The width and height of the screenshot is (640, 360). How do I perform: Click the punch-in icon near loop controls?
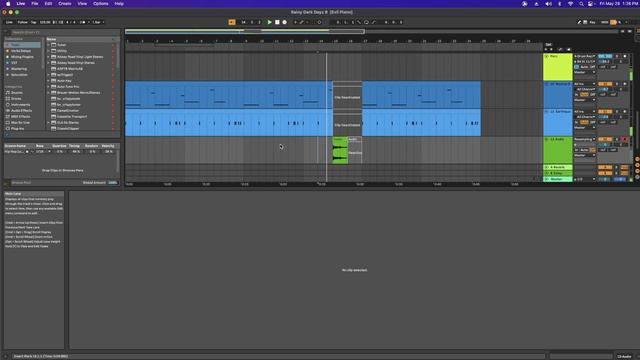[359, 22]
